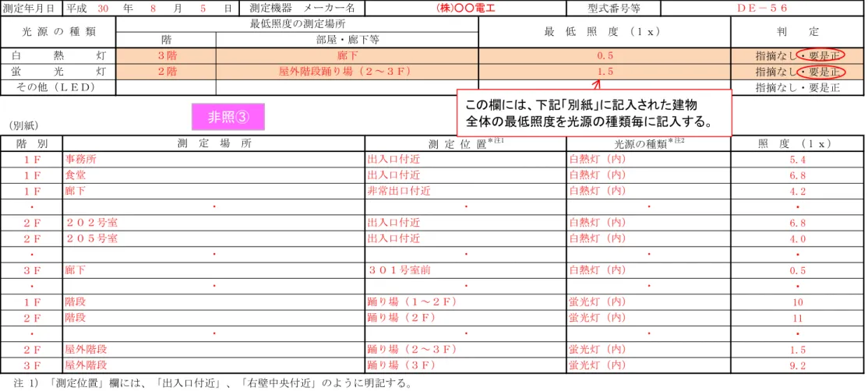
Task: Select 非常出口付近 measurement position
Action: [x=399, y=191]
